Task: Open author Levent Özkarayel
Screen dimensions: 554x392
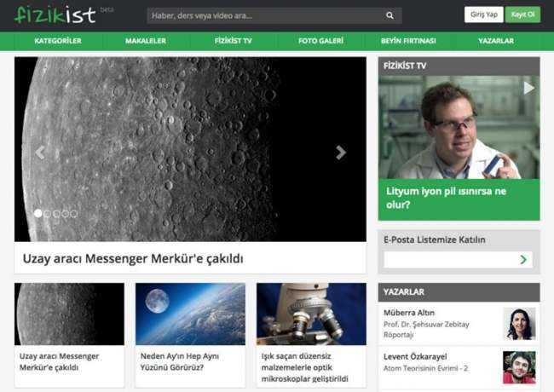Action: pyautogui.click(x=415, y=357)
